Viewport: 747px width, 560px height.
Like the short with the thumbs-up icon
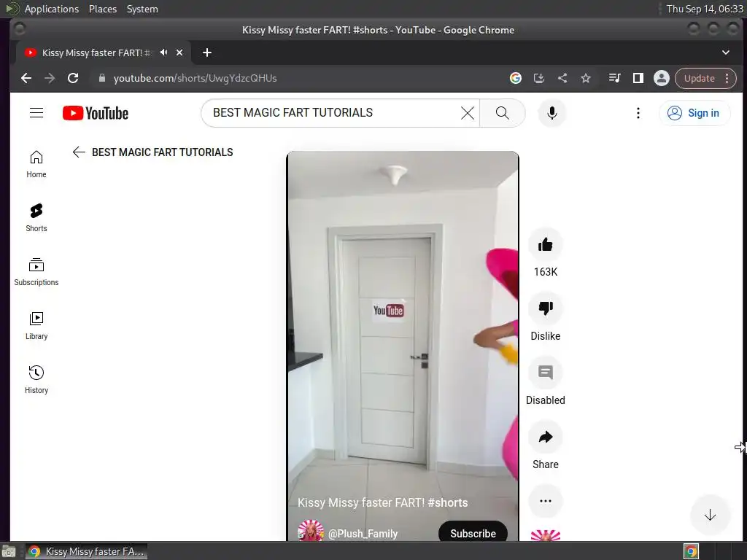546,245
